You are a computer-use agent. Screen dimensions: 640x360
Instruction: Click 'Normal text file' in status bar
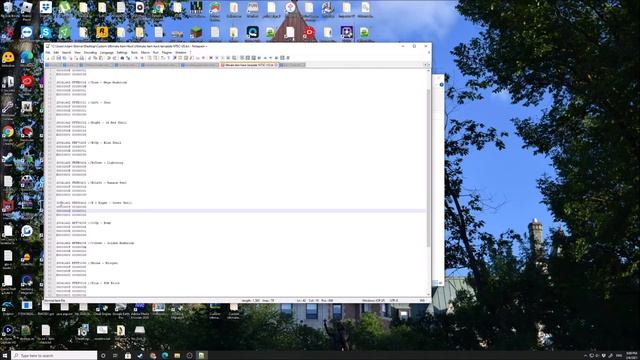(55, 300)
